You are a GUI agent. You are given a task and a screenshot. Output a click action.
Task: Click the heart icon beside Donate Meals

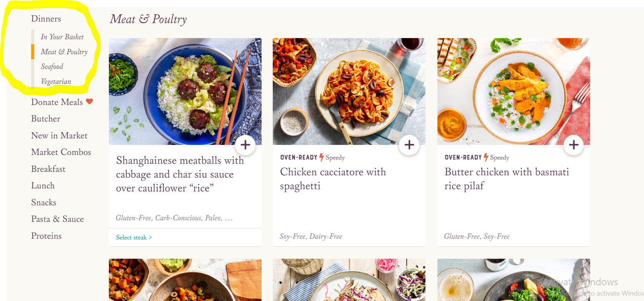pyautogui.click(x=90, y=101)
